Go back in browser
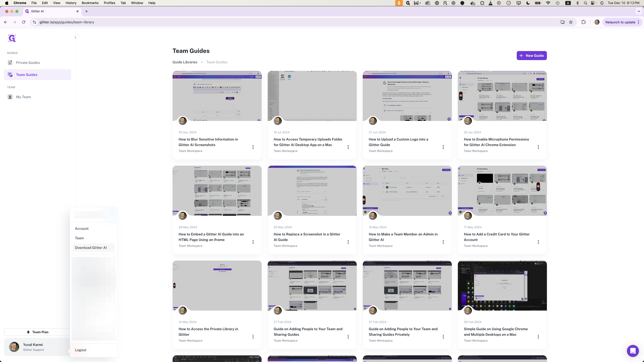This screenshot has height=362, width=644. click(x=6, y=22)
